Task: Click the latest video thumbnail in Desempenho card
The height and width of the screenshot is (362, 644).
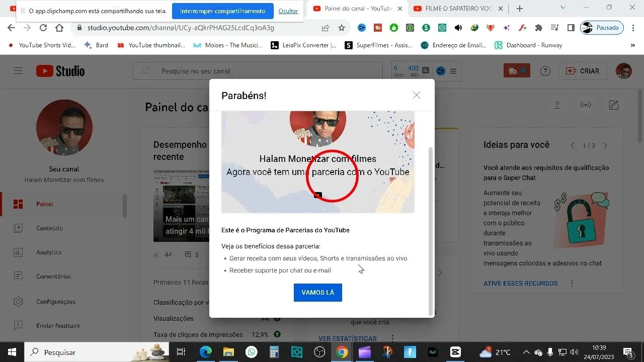Action: 181,206
